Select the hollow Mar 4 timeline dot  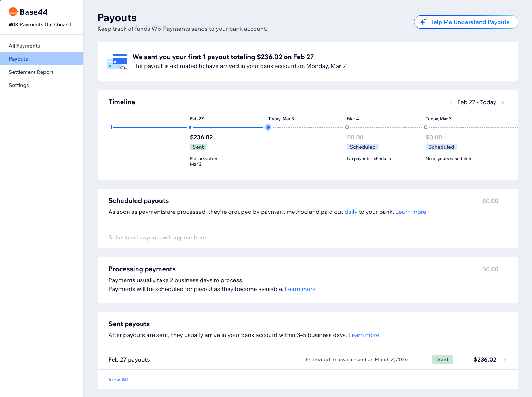click(x=347, y=127)
